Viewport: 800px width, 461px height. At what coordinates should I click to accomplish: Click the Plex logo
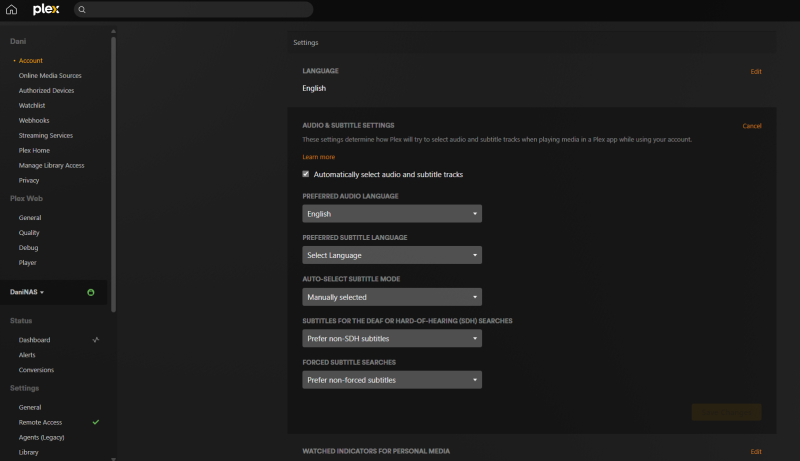[x=46, y=9]
